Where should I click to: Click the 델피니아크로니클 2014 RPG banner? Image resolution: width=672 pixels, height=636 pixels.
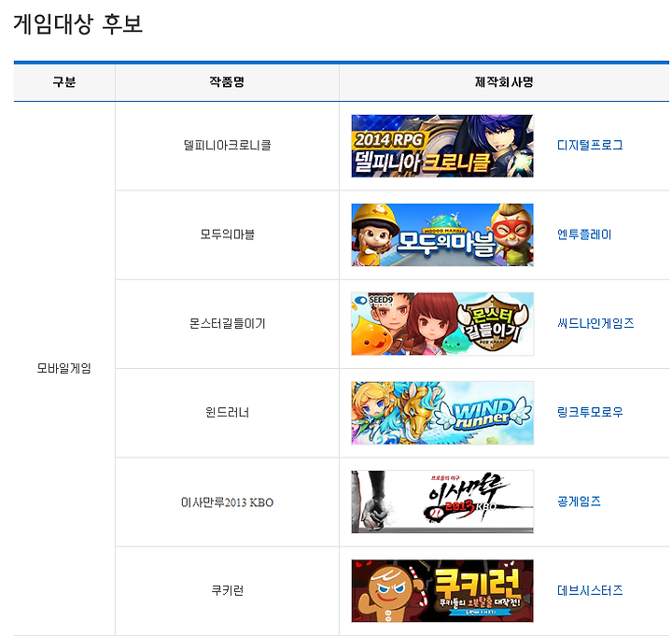tap(442, 146)
